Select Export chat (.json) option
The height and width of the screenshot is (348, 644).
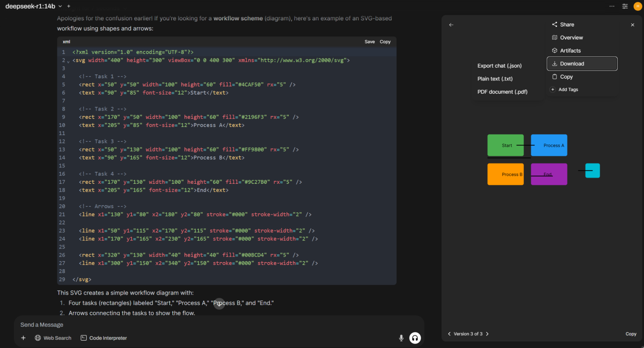point(499,66)
